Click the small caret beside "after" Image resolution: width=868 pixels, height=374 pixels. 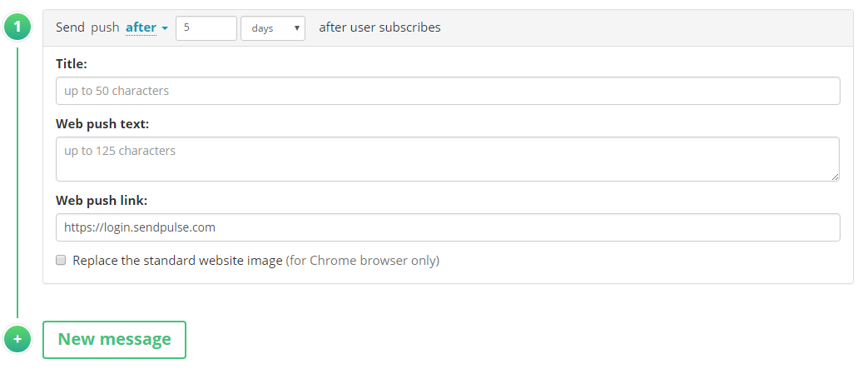165,28
